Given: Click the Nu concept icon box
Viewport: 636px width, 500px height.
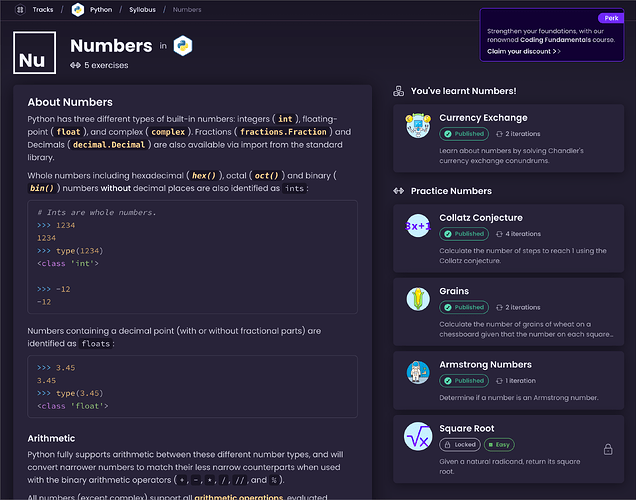Looking at the screenshot, I should point(34,53).
